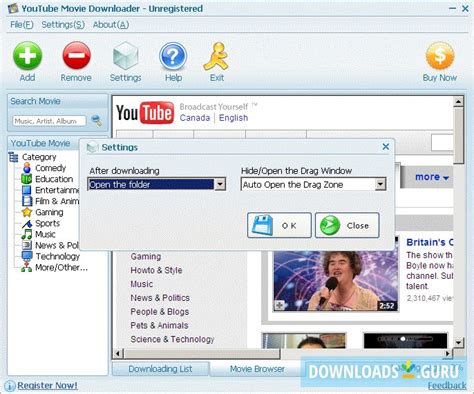Click Close button in Settings dialog
The width and height of the screenshot is (474, 394).
click(347, 225)
